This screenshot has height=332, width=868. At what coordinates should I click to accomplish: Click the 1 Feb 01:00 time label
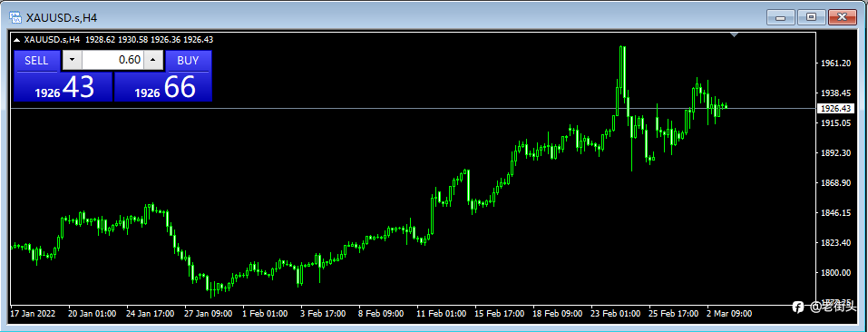266,314
